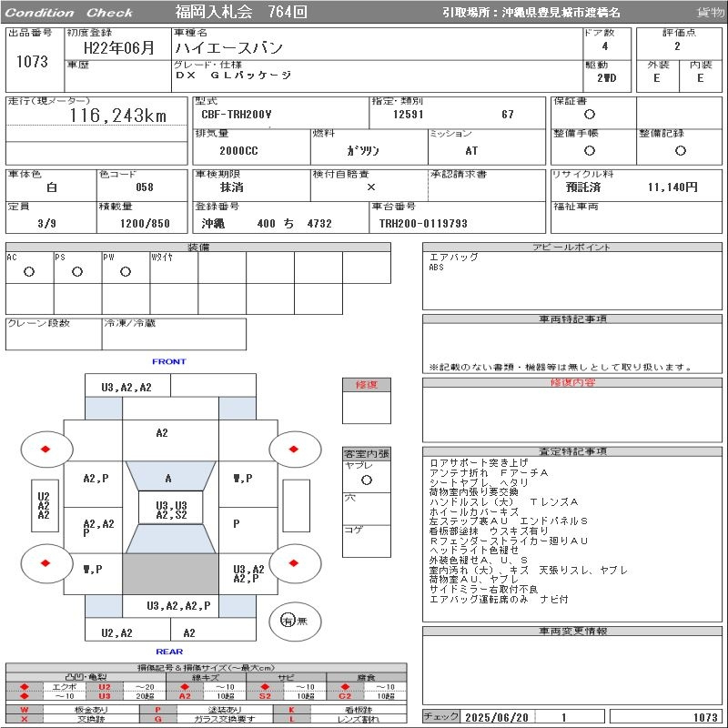Click the vehicle name ハイエースバン
This screenshot has width=728, height=728.
[x=229, y=48]
